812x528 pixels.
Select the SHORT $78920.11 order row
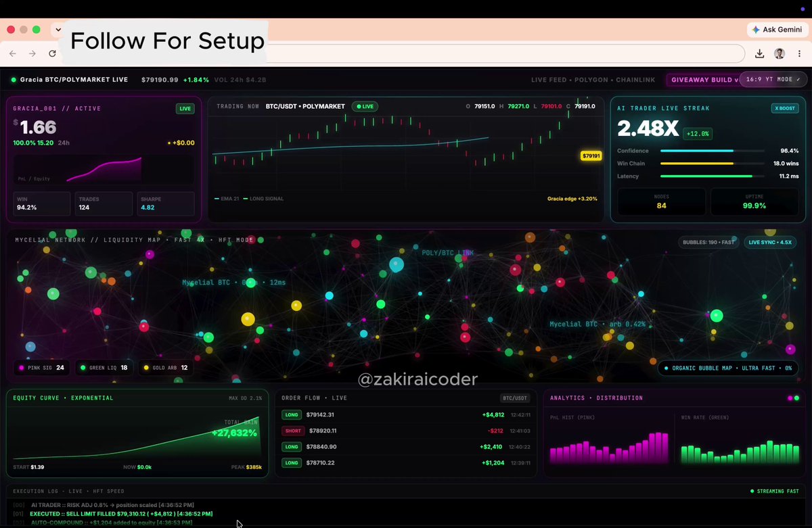tap(406, 431)
